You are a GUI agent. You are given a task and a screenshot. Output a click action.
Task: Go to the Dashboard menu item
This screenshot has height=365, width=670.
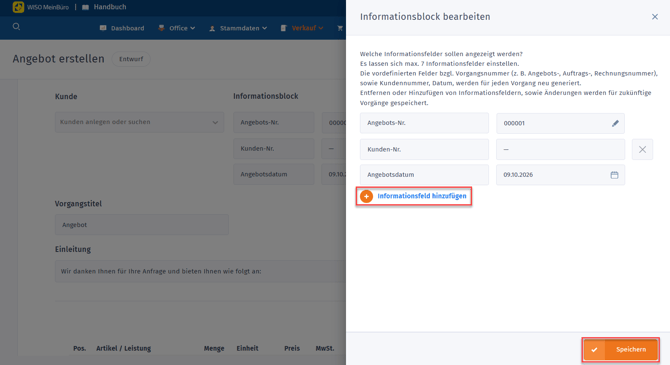[x=122, y=28]
